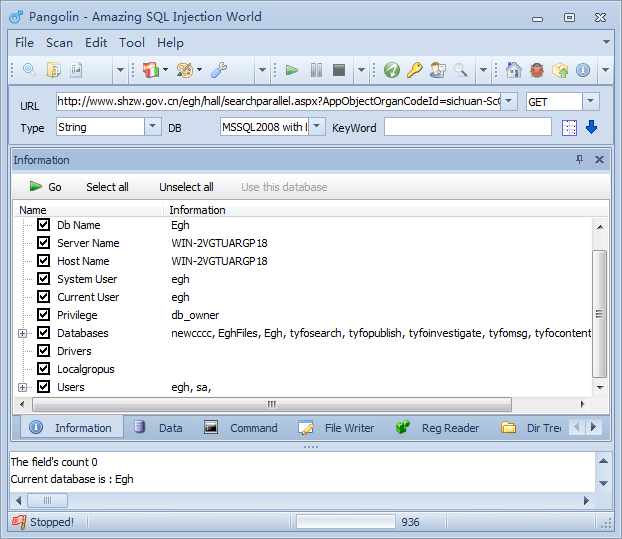Viewport: 622px width, 539px height.
Task: Open the Edit menu
Action: pyautogui.click(x=96, y=43)
